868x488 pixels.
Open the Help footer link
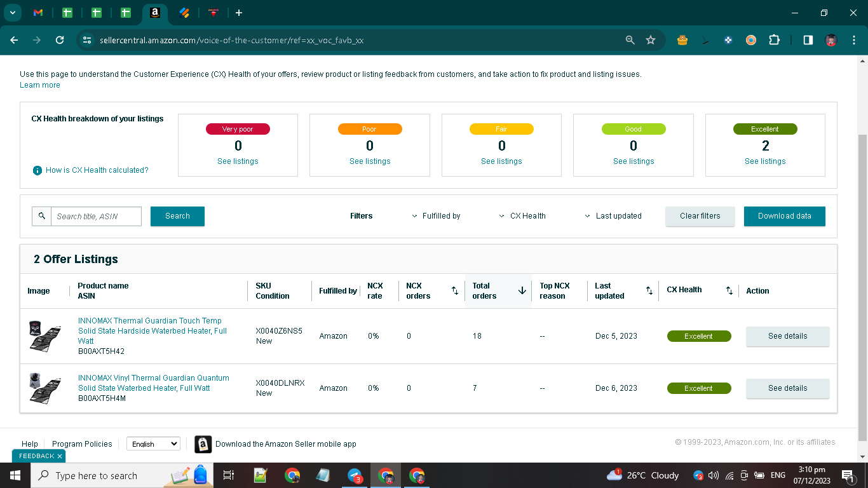pos(30,444)
